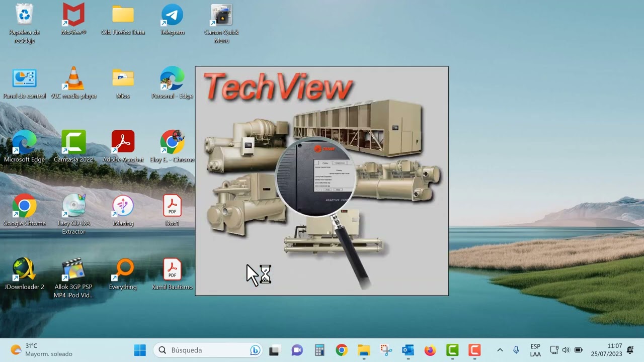Launch VLC media player from desktop
The height and width of the screenshot is (362, 644).
(x=73, y=83)
